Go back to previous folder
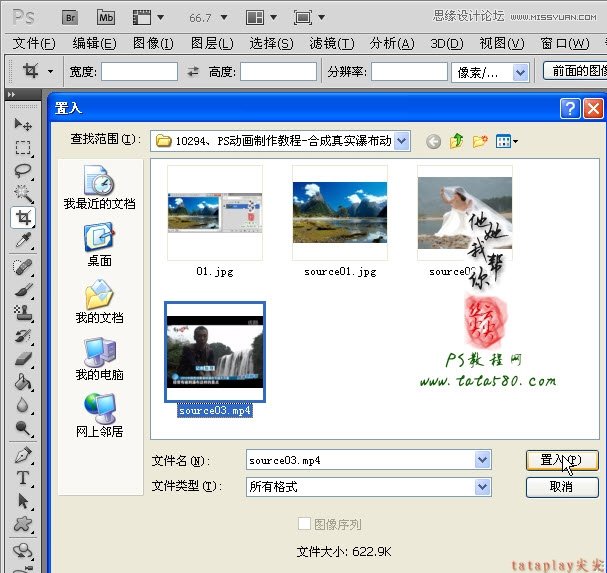This screenshot has width=607, height=573. click(434, 141)
